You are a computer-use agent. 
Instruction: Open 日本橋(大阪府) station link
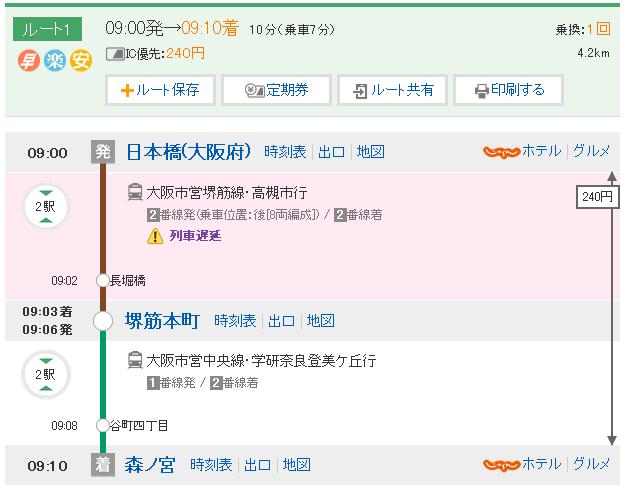189,152
